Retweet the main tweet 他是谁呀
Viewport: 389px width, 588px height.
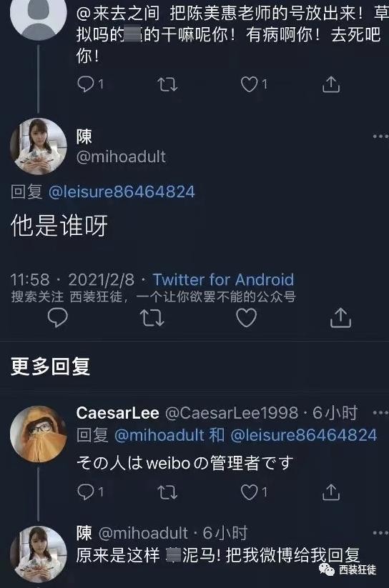point(152,318)
